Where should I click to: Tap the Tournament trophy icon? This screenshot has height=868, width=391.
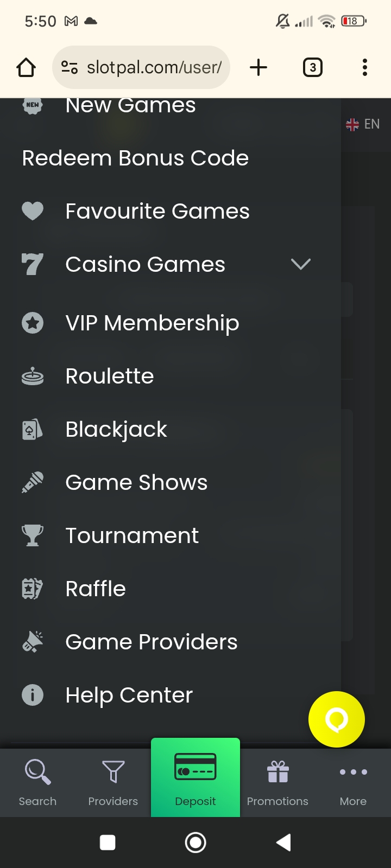[33, 535]
